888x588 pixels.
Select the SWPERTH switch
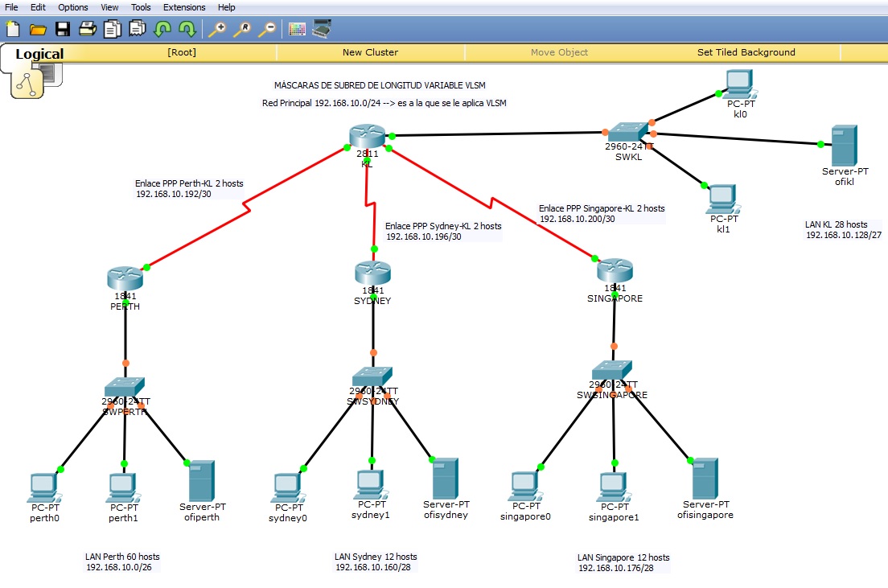[x=125, y=386]
